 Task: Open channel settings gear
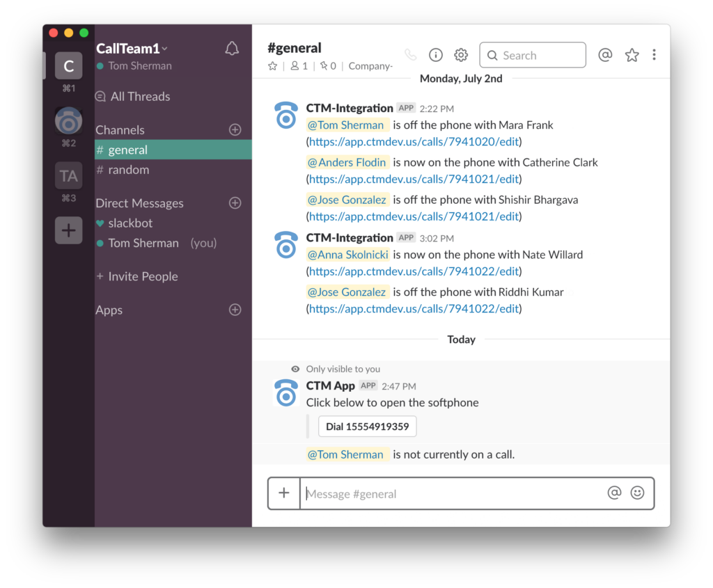click(461, 55)
